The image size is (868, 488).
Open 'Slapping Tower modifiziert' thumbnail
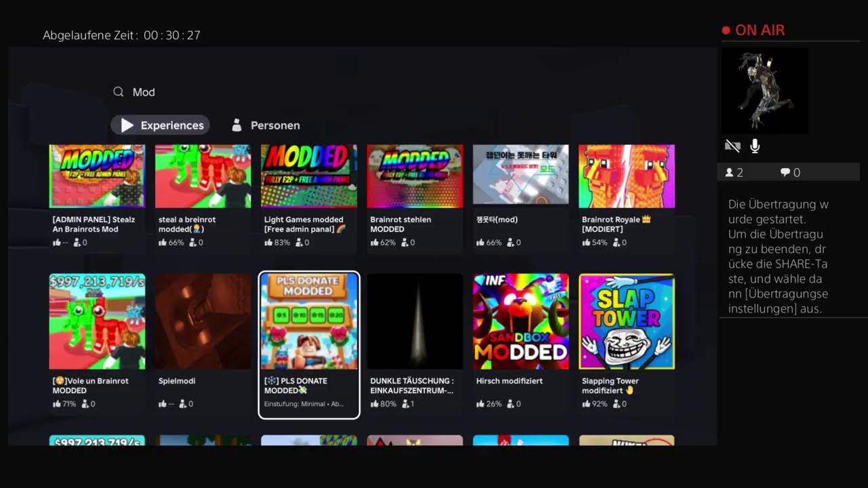point(627,321)
